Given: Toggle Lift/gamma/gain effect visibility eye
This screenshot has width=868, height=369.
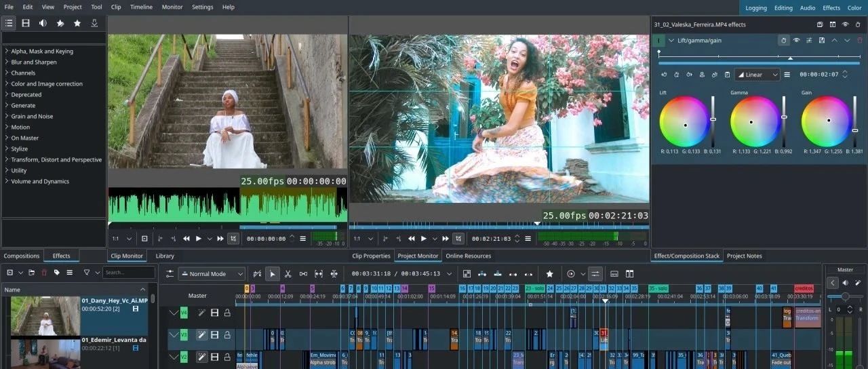Looking at the screenshot, I should coord(796,41).
